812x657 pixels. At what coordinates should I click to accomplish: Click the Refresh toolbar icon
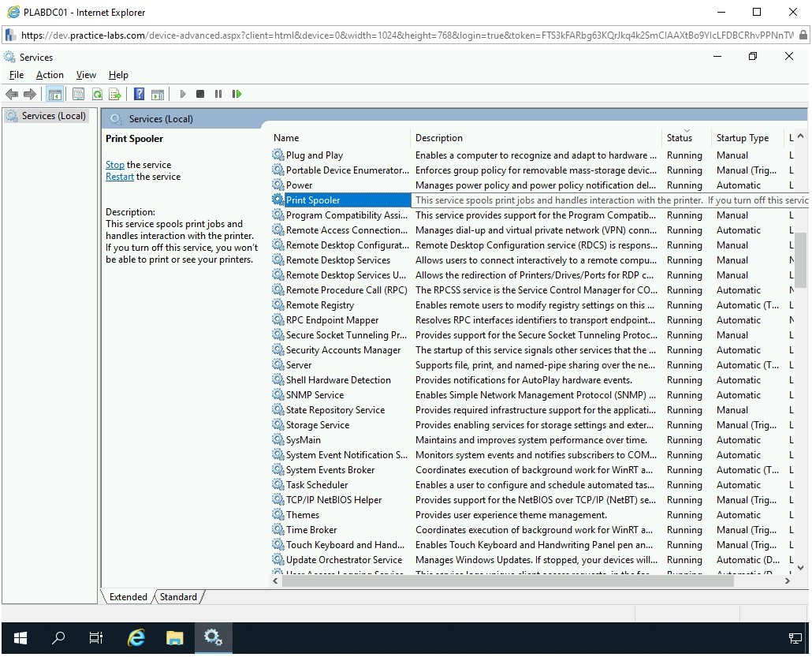(97, 94)
